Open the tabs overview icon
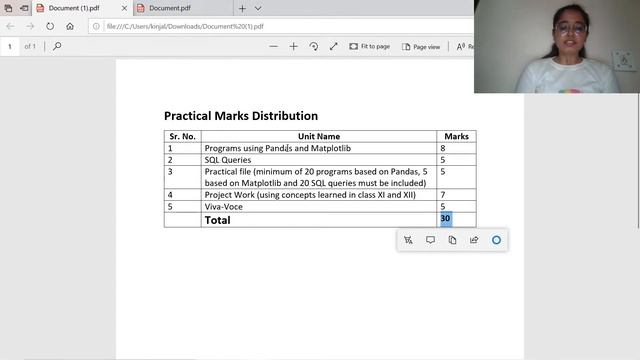The height and width of the screenshot is (360, 640). 8,8
